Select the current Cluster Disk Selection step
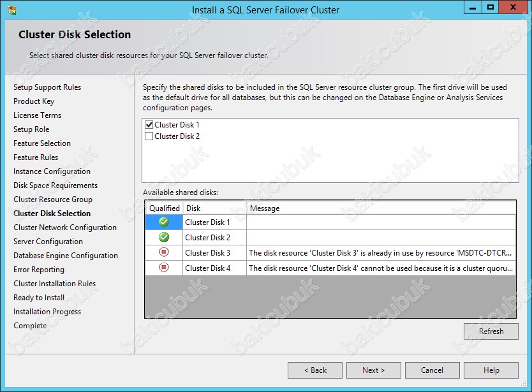The width and height of the screenshot is (532, 392). (x=52, y=214)
